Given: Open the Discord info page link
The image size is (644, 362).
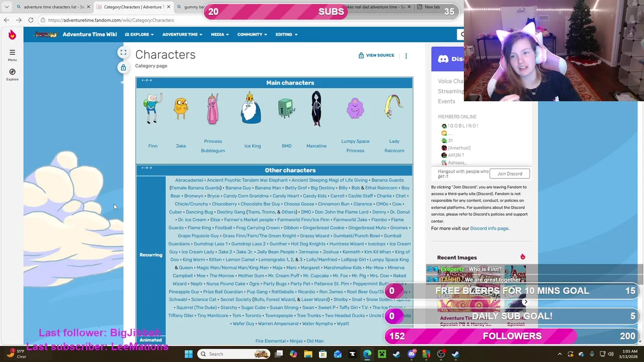Looking at the screenshot, I should click(489, 228).
